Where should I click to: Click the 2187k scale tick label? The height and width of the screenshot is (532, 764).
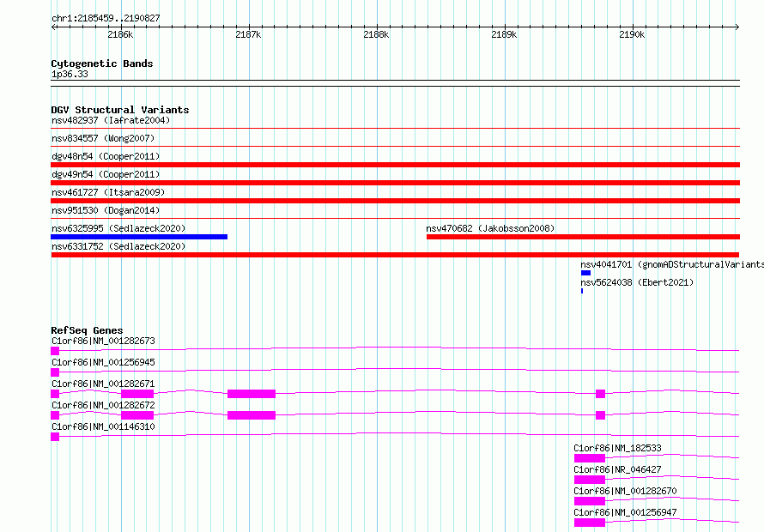[248, 34]
